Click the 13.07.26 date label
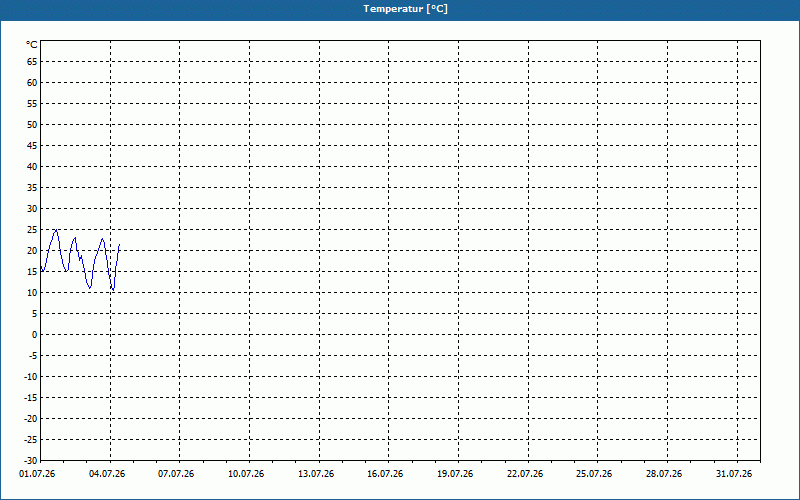The image size is (800, 500). coord(316,474)
